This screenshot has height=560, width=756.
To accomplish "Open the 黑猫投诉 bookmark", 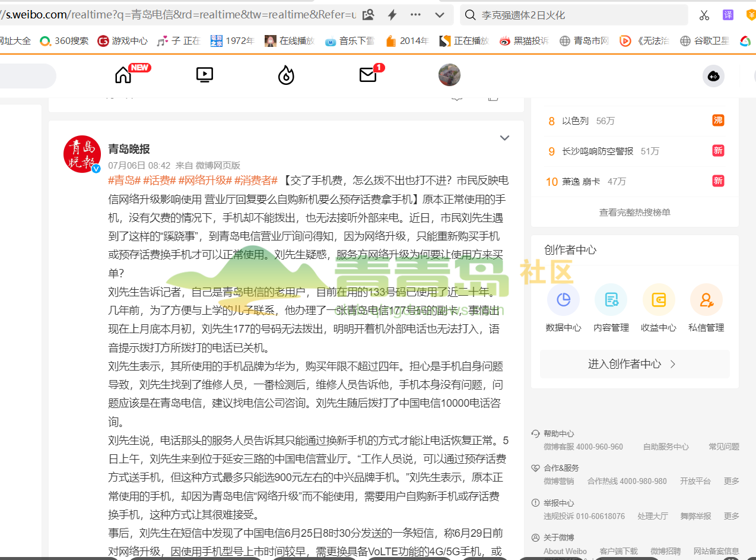I will coord(523,41).
